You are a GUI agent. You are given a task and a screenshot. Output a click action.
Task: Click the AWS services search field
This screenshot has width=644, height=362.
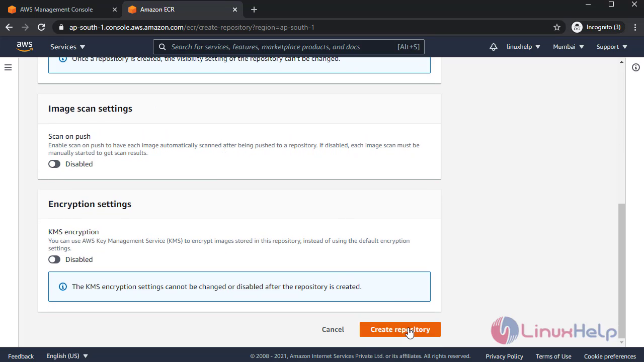coord(289,47)
